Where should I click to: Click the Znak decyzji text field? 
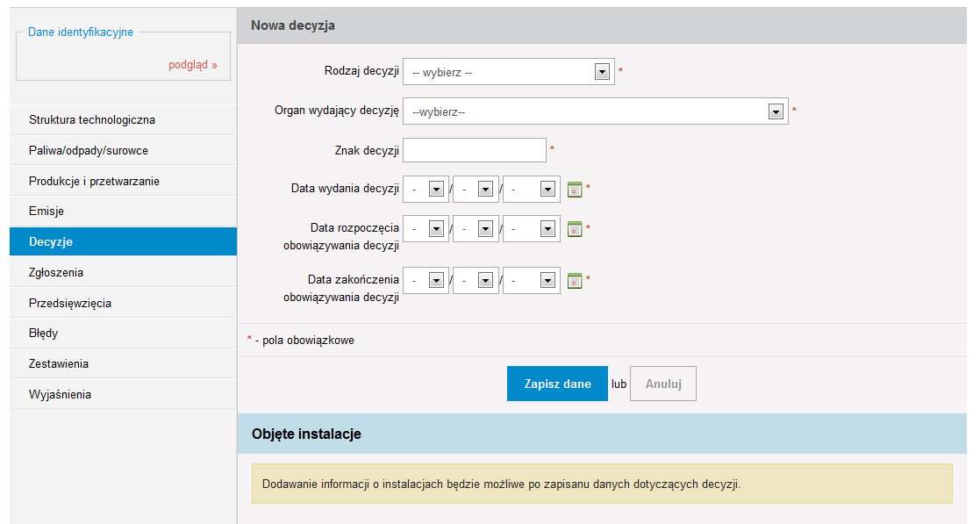pos(475,150)
